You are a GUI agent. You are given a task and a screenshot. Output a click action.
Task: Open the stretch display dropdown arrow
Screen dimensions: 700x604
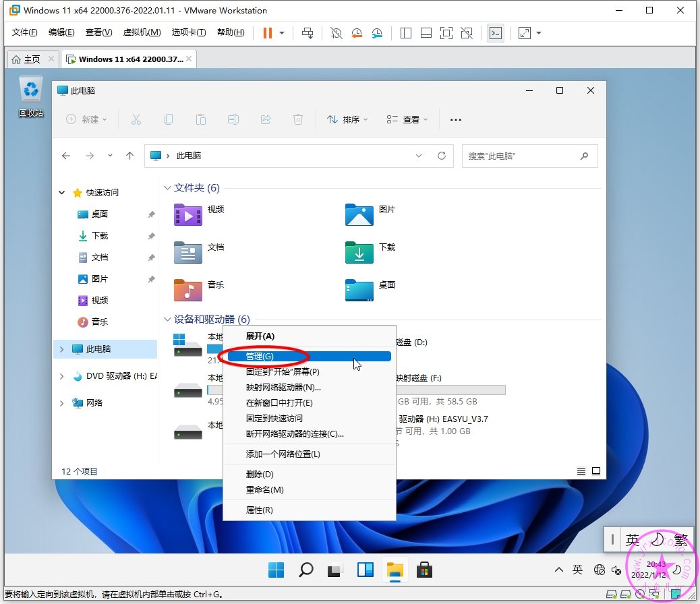click(539, 33)
